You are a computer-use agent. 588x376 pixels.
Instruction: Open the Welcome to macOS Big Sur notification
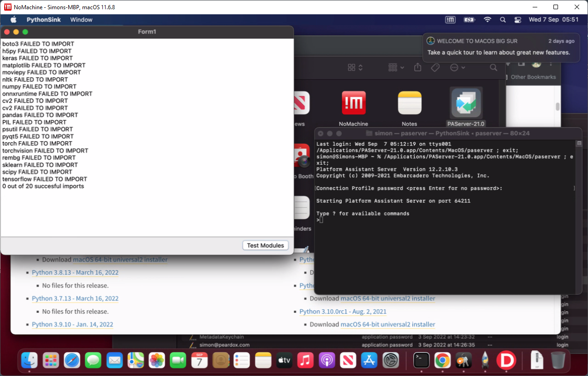pyautogui.click(x=501, y=47)
